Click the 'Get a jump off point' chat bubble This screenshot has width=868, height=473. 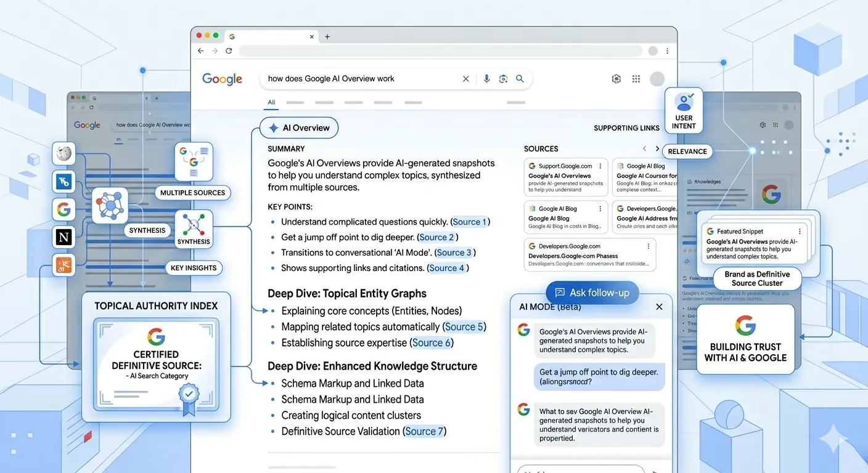click(x=599, y=376)
